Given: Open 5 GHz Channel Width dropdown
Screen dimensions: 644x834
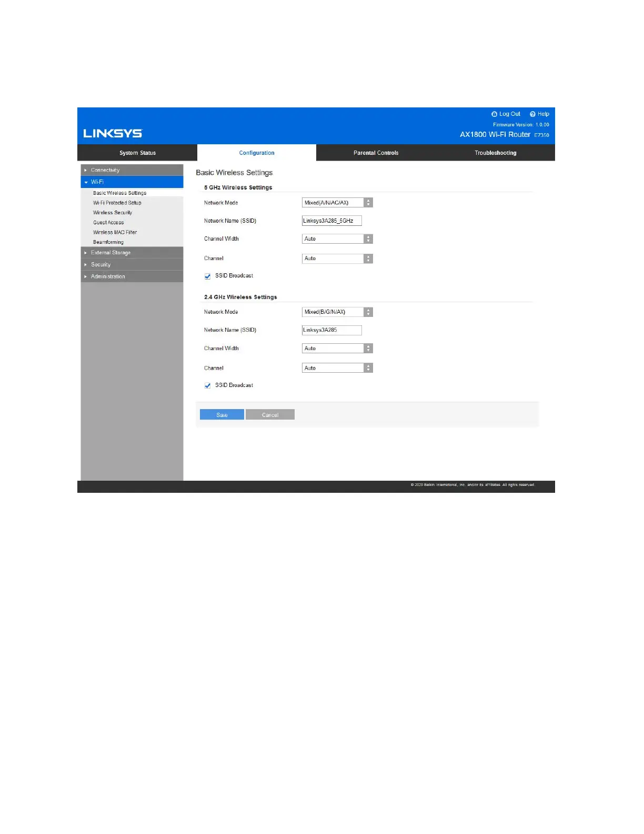Looking at the screenshot, I should [x=337, y=239].
